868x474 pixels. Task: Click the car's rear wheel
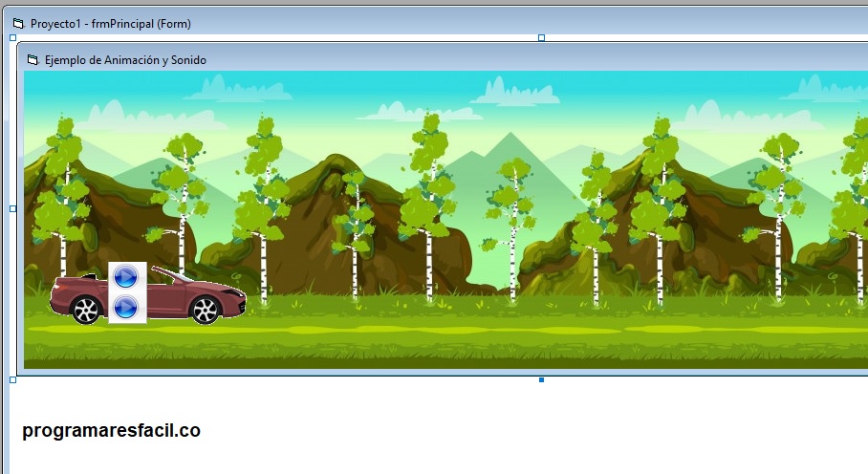tap(86, 310)
